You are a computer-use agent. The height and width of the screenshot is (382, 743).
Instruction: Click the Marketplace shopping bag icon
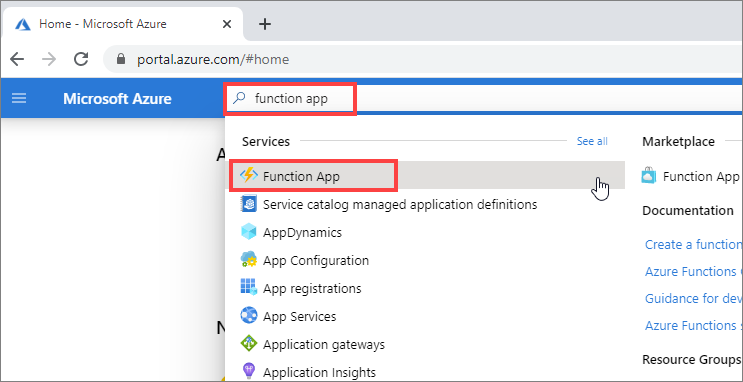tap(649, 176)
